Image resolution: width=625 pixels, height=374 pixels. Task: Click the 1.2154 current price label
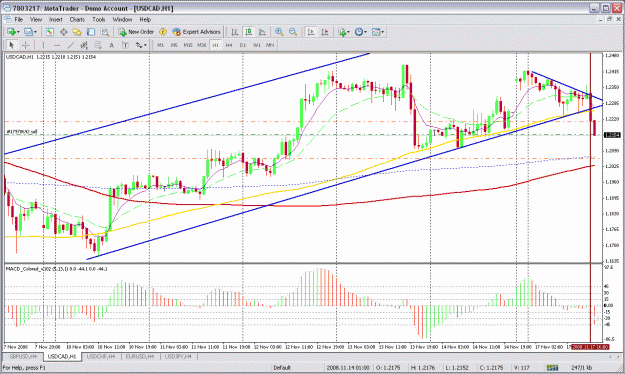coord(613,135)
